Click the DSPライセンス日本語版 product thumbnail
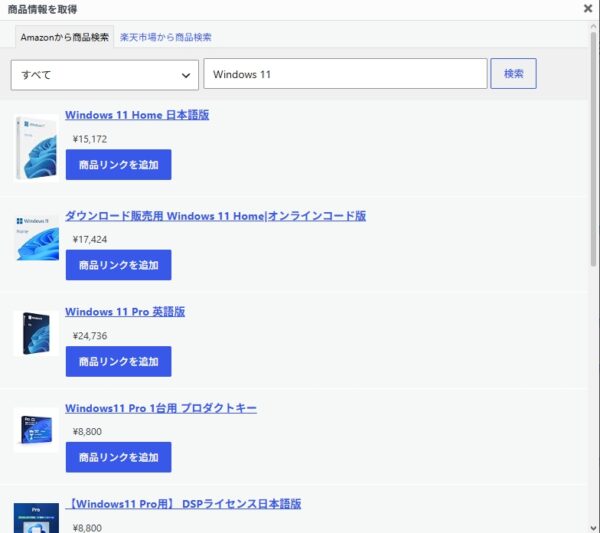Screen dimensions: 600x533 36,518
